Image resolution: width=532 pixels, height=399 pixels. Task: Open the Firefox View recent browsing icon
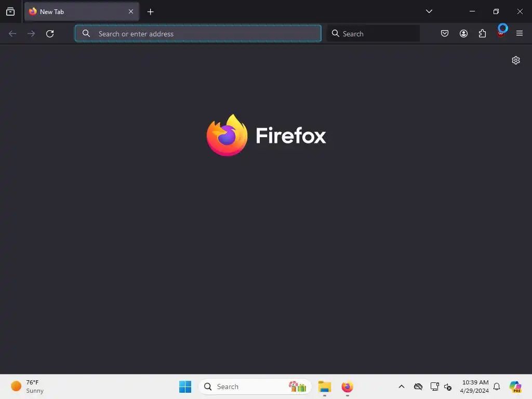pyautogui.click(x=10, y=11)
